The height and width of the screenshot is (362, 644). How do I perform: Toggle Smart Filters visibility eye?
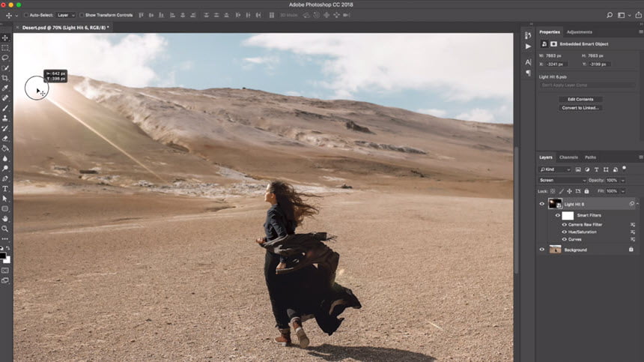click(558, 215)
